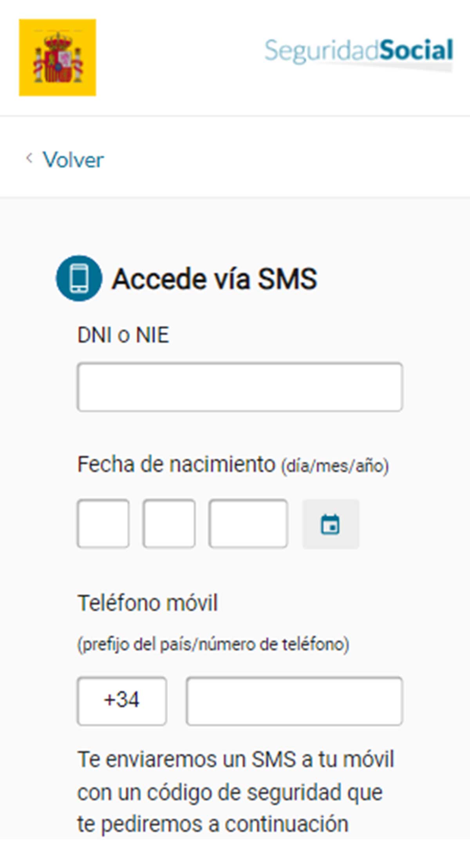The height and width of the screenshot is (868, 470).
Task: Focus the DNI o NIE input field
Action: (x=240, y=386)
